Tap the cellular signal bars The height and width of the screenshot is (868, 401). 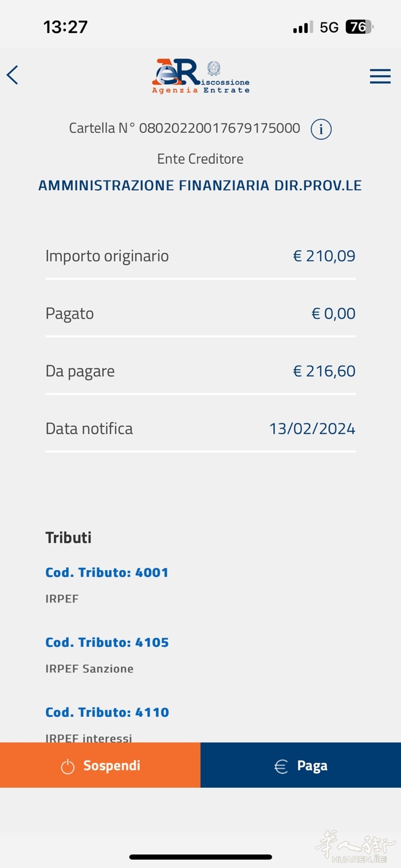[302, 27]
